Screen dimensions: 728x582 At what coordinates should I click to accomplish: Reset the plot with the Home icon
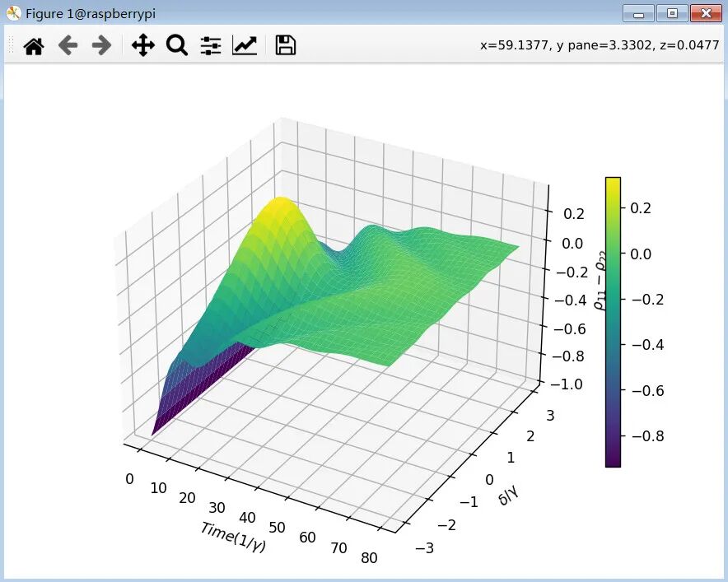click(x=34, y=45)
